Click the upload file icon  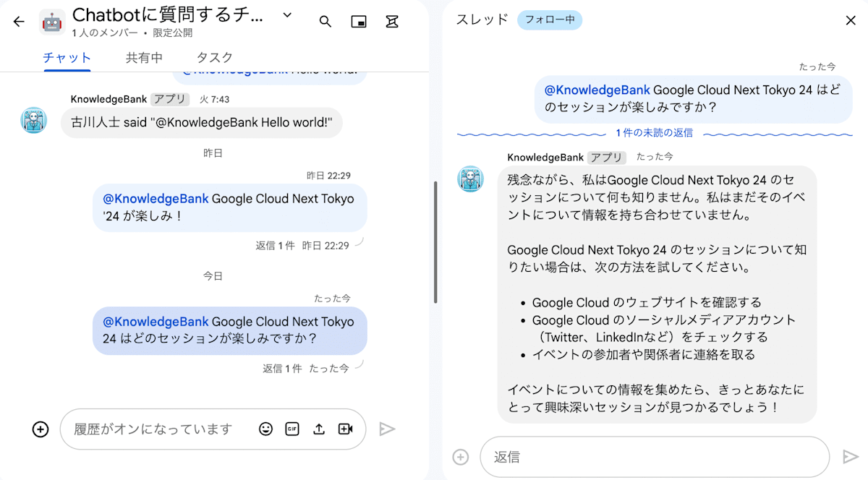pos(319,429)
